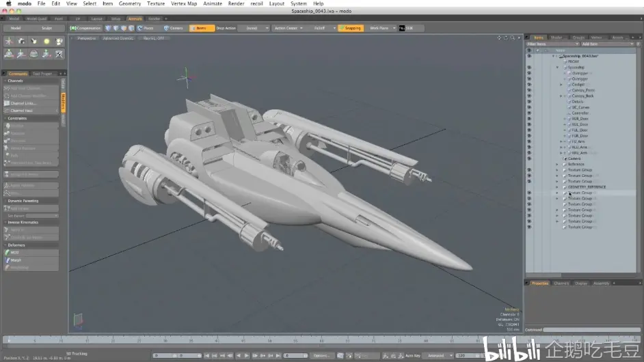Click the Channel Links command

pyautogui.click(x=31, y=103)
